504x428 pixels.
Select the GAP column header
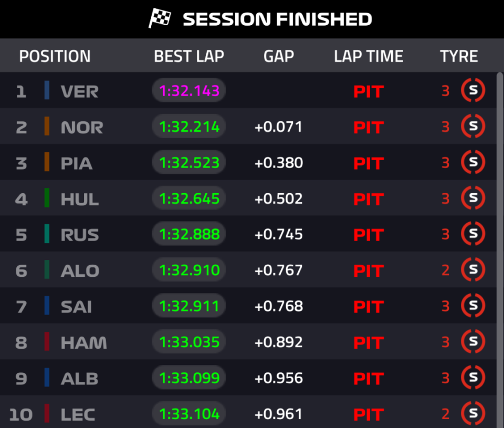coord(278,56)
